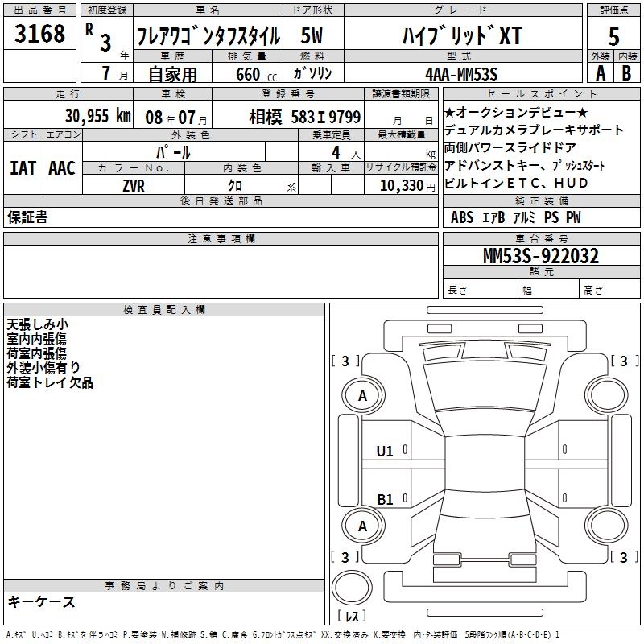Click the car roof panel on diagram
This screenshot has width=644, height=644.
coord(485,463)
